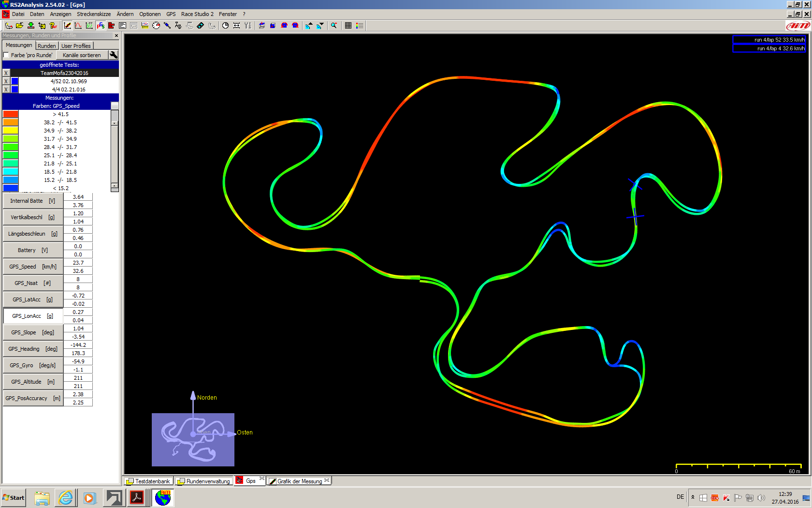The height and width of the screenshot is (508, 812).
Task: Click the wrench settings icon
Action: click(x=114, y=55)
